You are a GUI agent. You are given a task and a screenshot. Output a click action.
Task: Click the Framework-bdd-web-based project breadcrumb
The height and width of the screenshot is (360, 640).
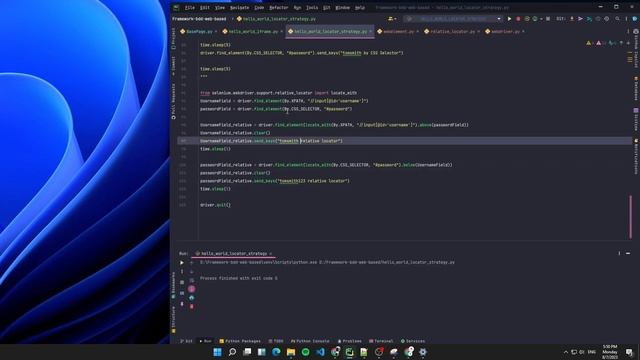pyautogui.click(x=199, y=19)
